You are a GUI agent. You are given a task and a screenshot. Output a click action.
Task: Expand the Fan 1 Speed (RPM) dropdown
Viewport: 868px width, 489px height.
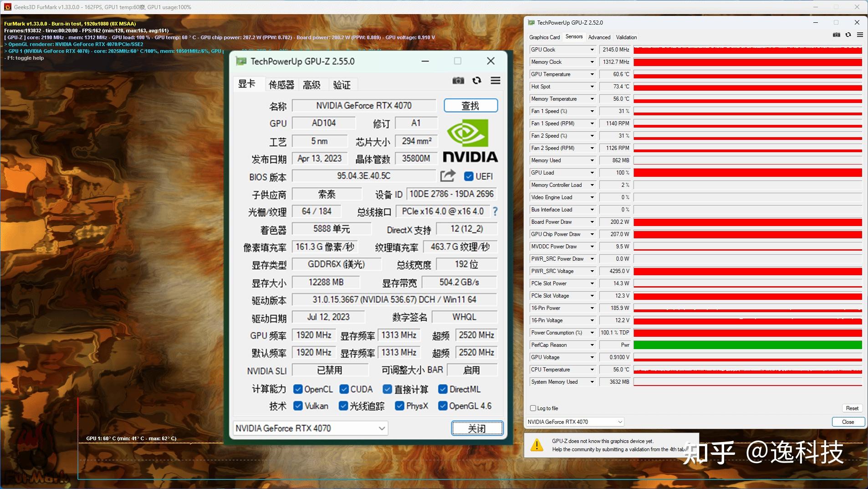point(592,124)
